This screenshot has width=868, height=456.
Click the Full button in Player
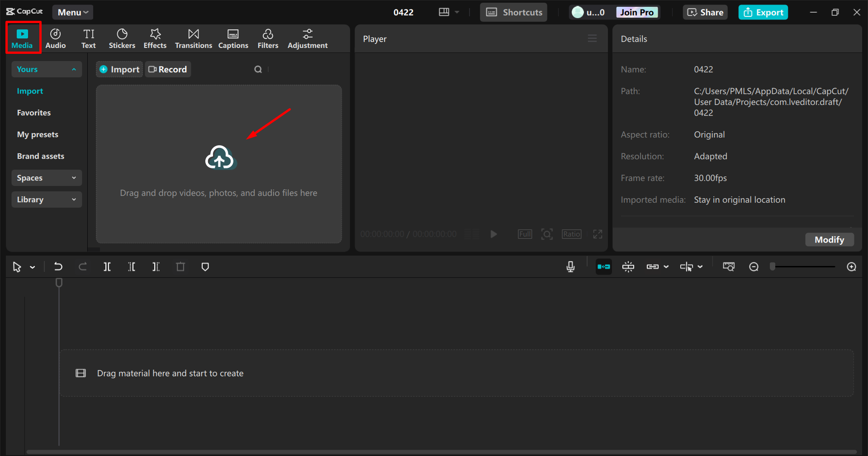tap(525, 234)
